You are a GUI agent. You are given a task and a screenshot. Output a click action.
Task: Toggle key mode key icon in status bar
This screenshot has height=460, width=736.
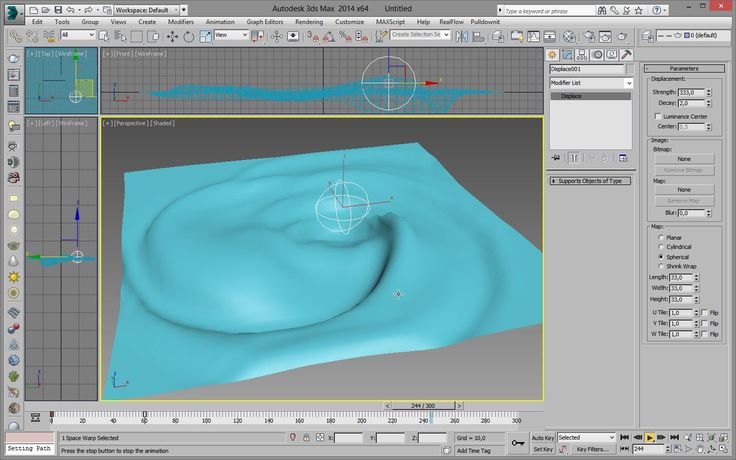click(518, 443)
